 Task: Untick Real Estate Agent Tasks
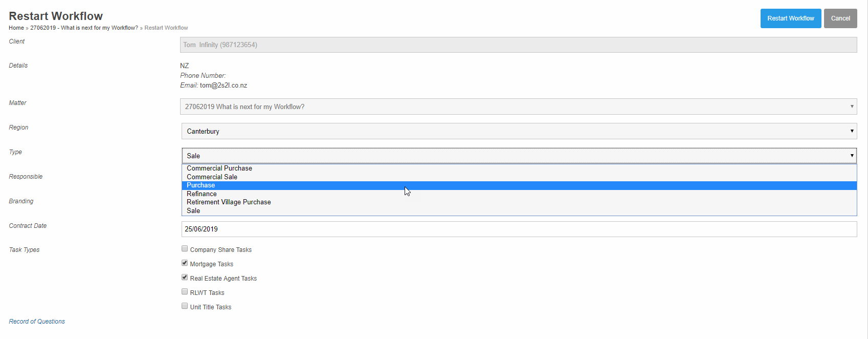tap(185, 278)
